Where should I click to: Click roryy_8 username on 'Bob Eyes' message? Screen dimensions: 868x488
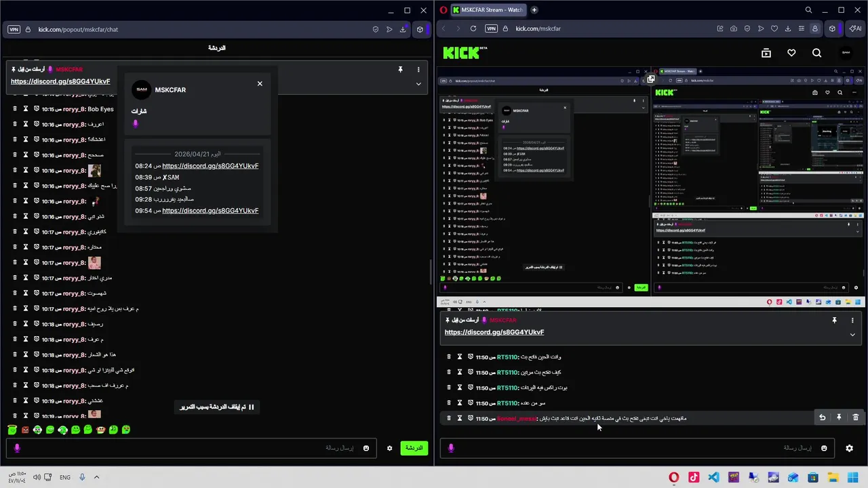click(74, 109)
